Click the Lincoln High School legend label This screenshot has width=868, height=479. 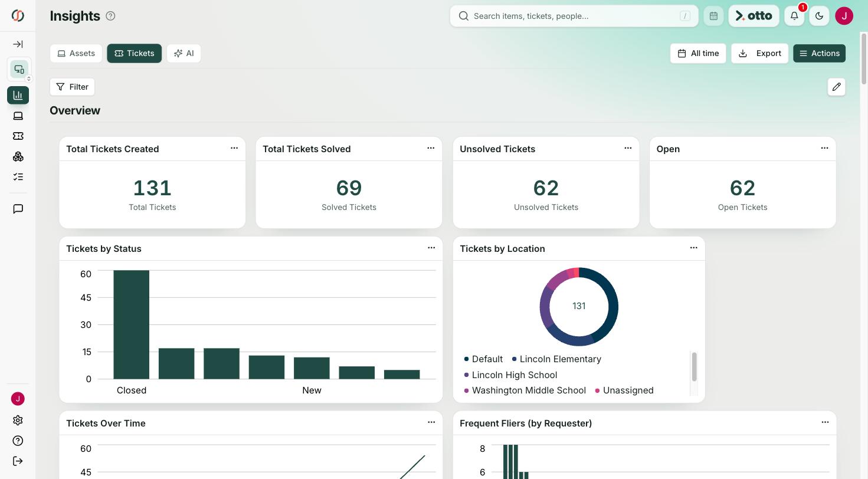(515, 375)
